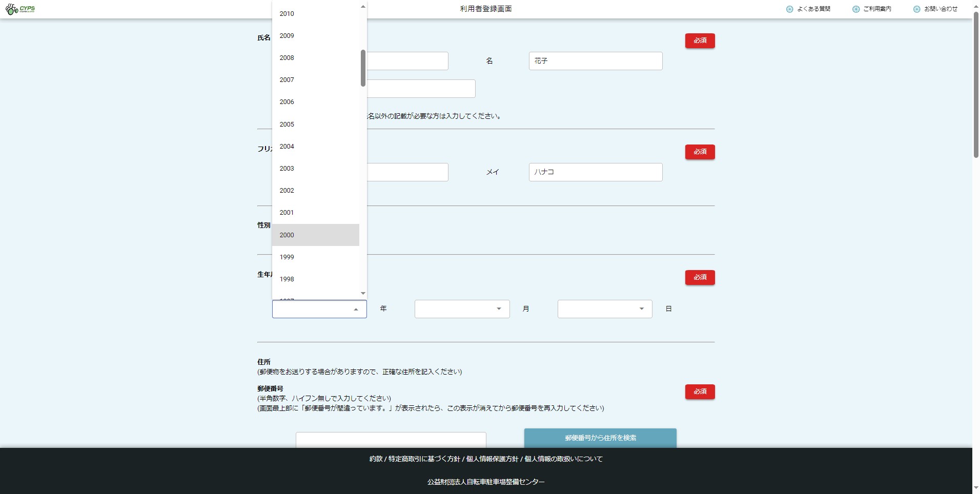Click the CYPS bicycle logo
The width and height of the screenshot is (980, 494).
[x=20, y=9]
